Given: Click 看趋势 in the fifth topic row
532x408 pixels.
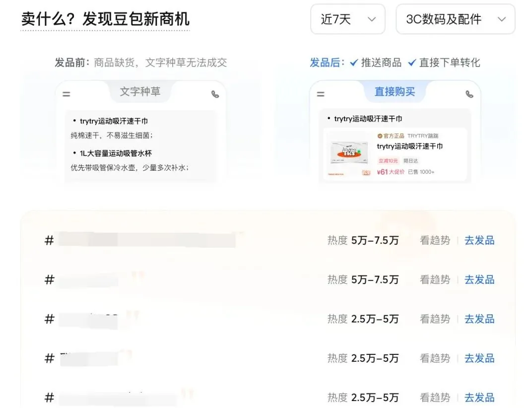Looking at the screenshot, I should coord(435,398).
